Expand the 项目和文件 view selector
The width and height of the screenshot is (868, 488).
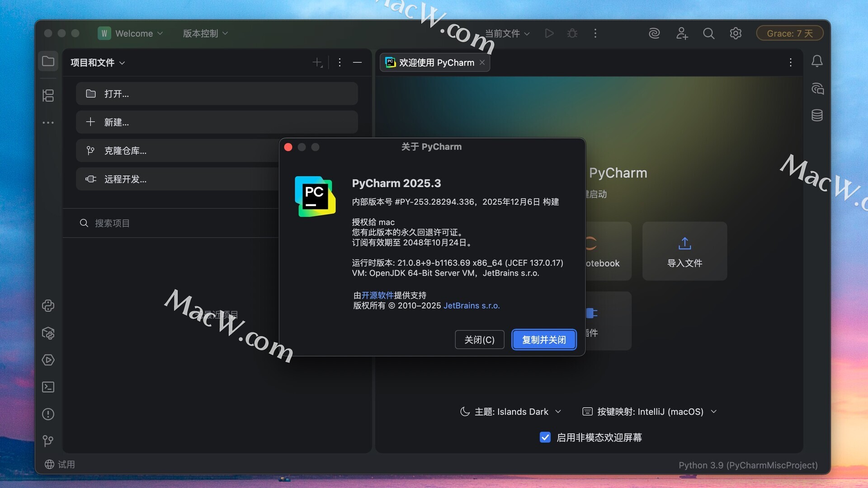98,63
